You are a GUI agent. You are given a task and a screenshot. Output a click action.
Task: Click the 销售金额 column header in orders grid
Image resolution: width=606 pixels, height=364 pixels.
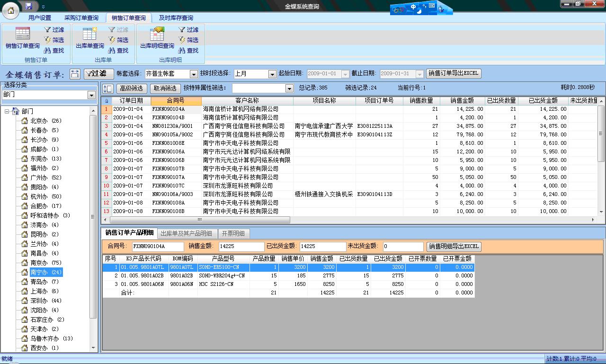coord(462,101)
